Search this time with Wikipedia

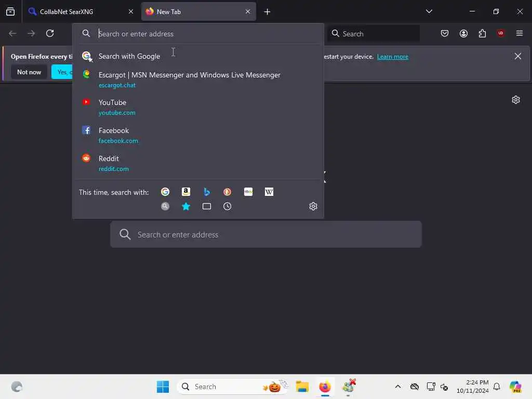point(269,192)
